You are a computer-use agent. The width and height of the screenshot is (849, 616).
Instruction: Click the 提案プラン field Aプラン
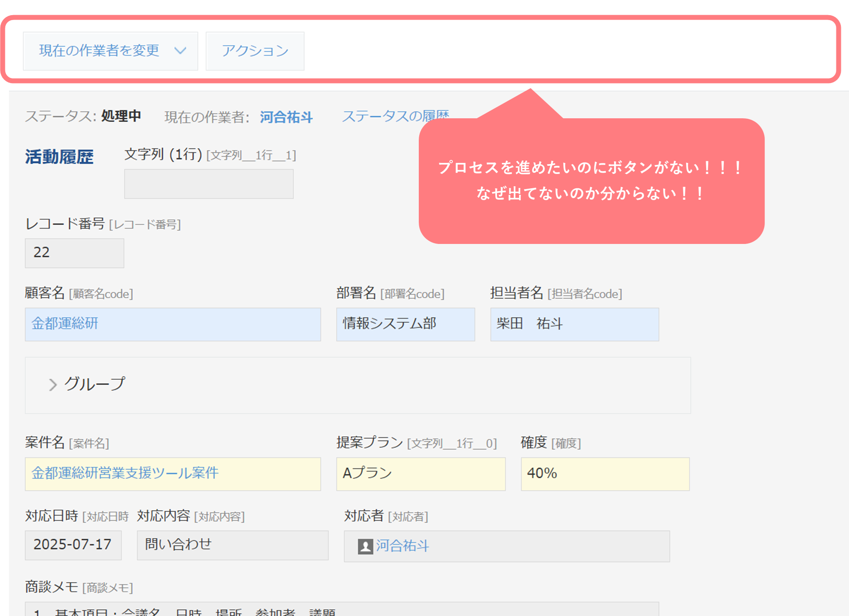click(420, 474)
